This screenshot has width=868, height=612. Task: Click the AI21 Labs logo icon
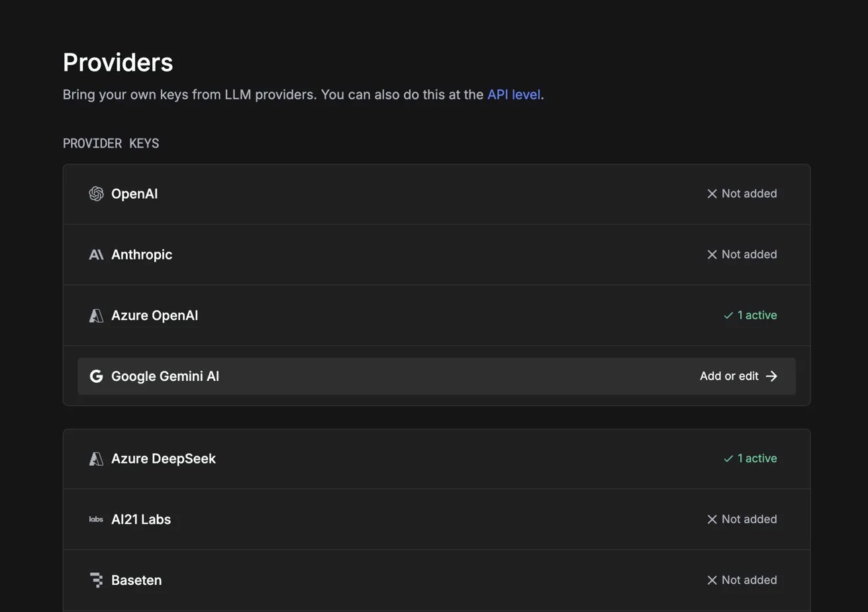(96, 519)
